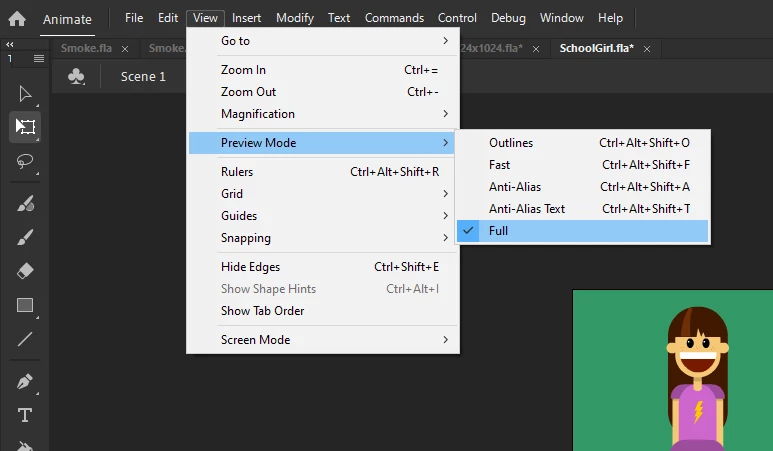Select the Rectangle tool

25,305
